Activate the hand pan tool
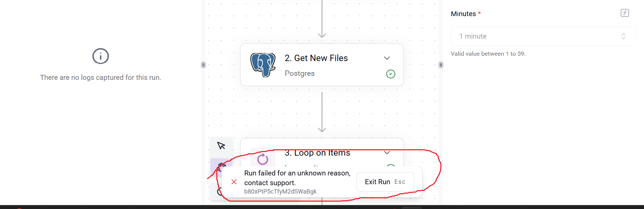This screenshot has height=209, width=644. pos(221,165)
